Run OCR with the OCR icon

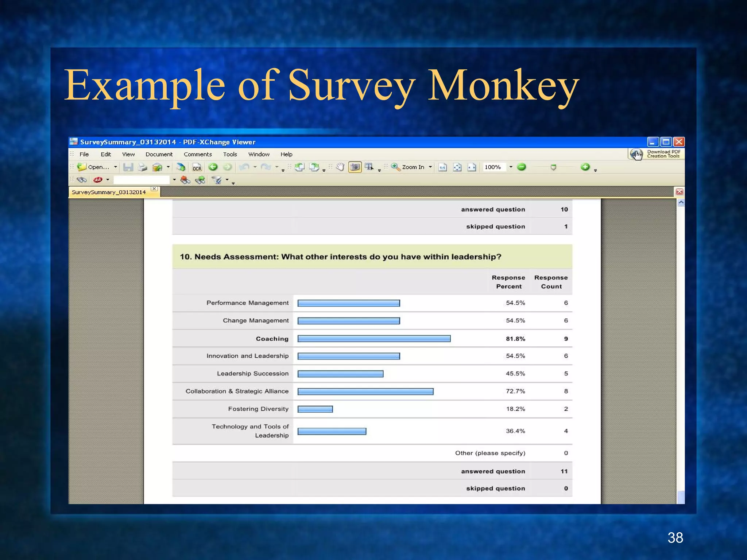click(x=197, y=167)
